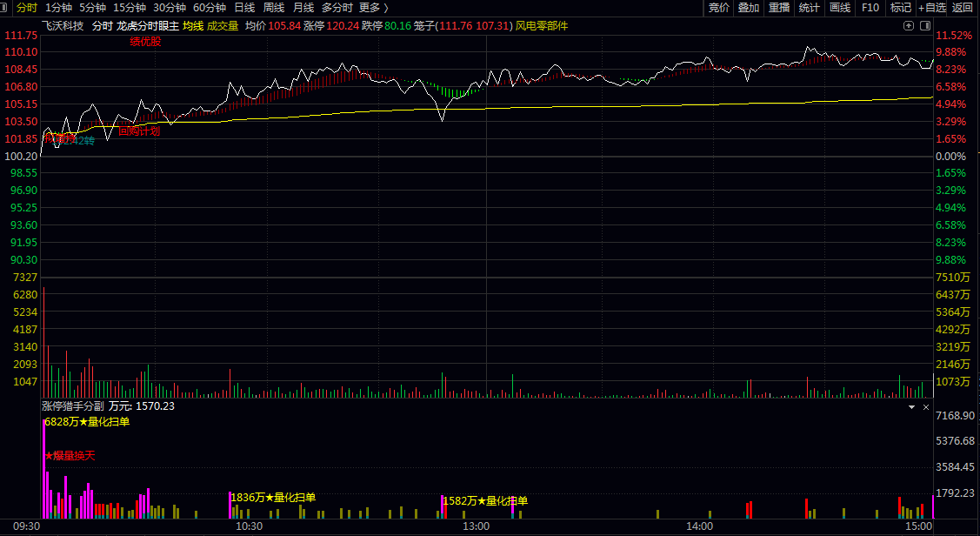
Task: Toggle the side panel layout icon in chart header
Action: point(925,25)
